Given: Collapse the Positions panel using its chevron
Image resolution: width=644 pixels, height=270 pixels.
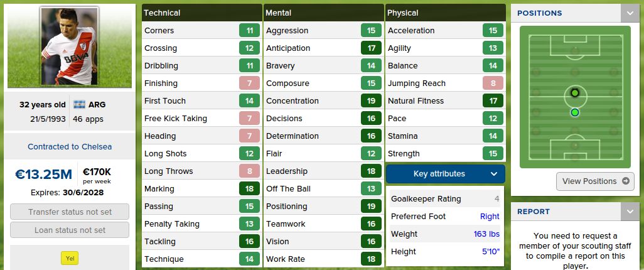Looking at the screenshot, I should pyautogui.click(x=630, y=13).
